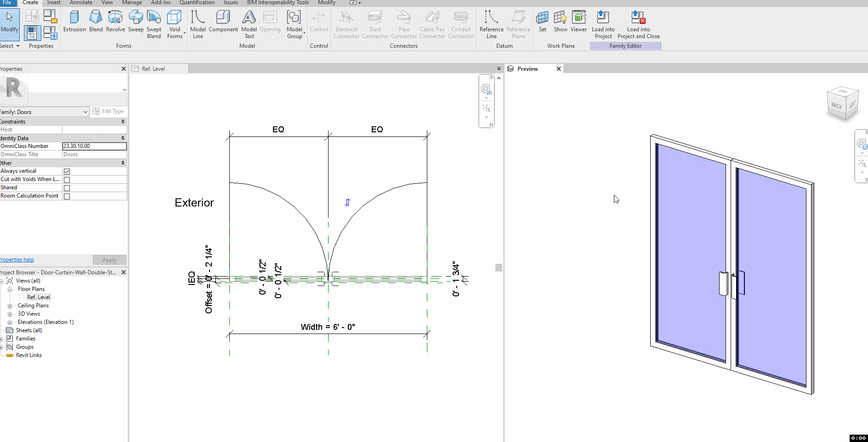Activate the Ref. Level view tab
Screen dimensions: 868x442
pyautogui.click(x=159, y=69)
